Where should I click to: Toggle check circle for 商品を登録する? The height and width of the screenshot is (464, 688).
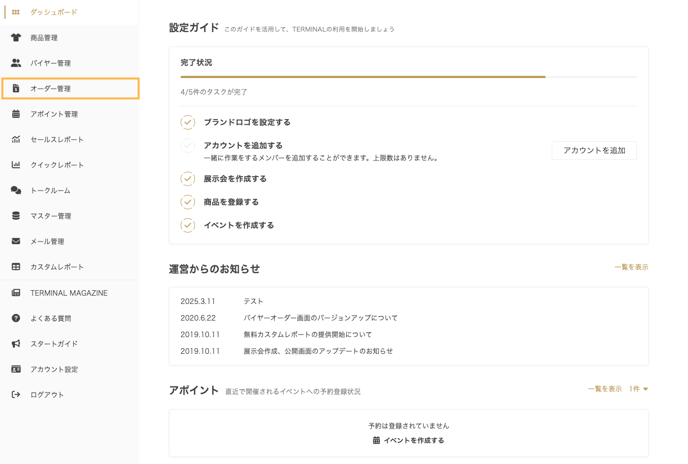[188, 202]
